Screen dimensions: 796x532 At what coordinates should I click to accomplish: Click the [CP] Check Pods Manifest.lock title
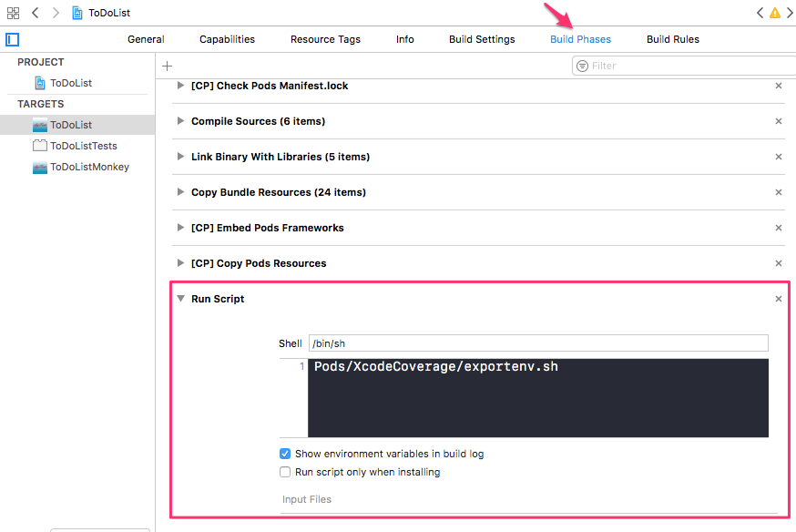click(270, 86)
